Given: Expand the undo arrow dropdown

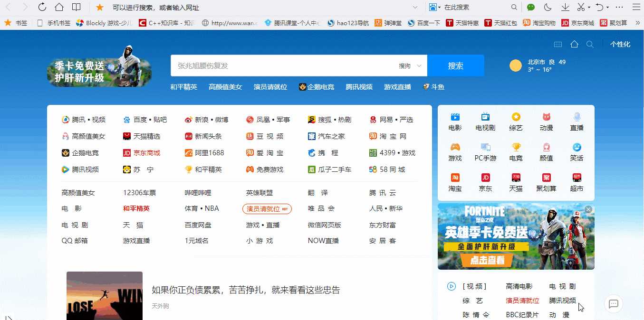Looking at the screenshot, I should (x=608, y=8).
